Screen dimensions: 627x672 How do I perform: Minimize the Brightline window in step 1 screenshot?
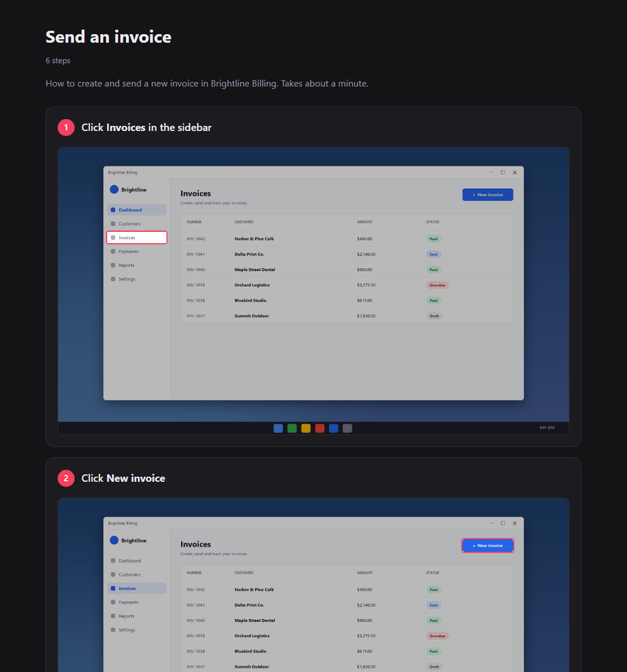coord(491,172)
